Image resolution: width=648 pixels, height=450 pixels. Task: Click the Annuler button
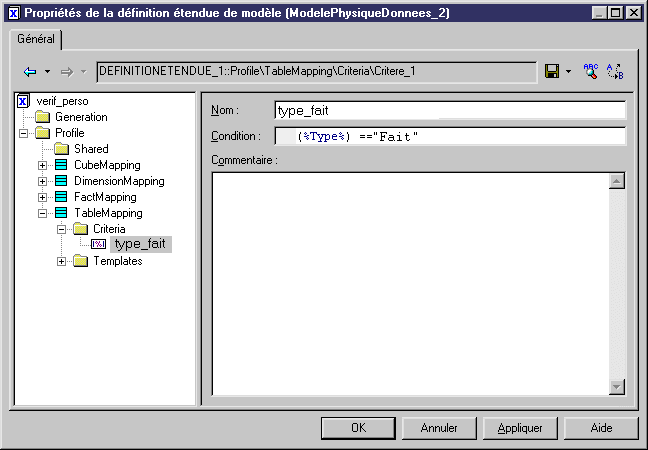[439, 428]
